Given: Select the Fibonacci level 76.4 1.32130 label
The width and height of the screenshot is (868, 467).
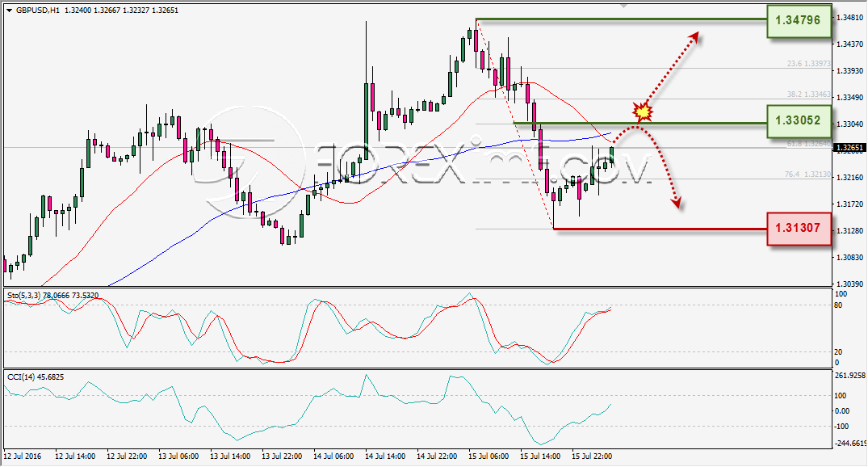Looking at the screenshot, I should point(807,175).
